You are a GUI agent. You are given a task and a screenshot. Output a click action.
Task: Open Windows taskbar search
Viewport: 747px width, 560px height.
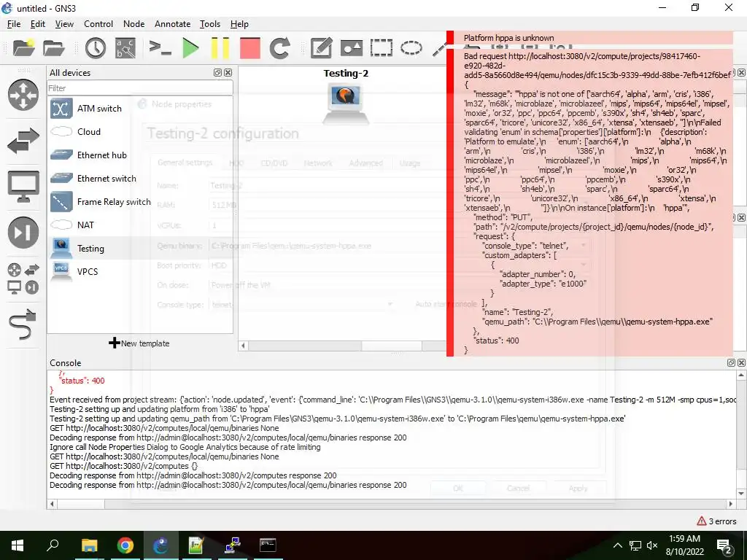53,545
